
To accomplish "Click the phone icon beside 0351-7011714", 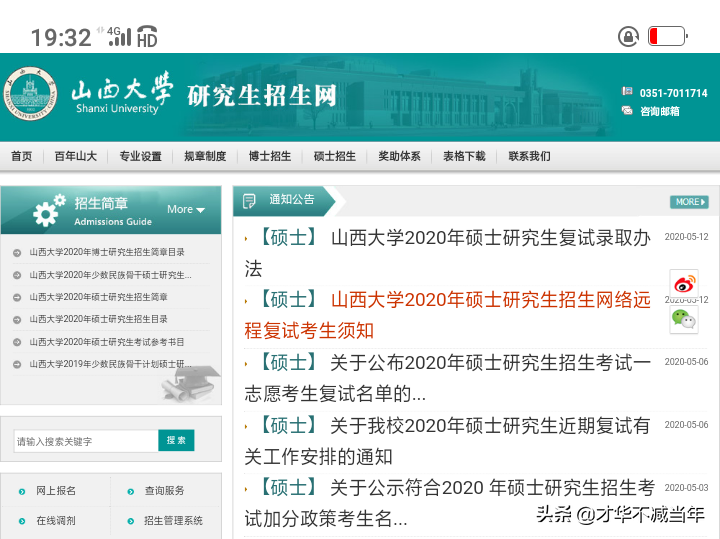I will 627,91.
